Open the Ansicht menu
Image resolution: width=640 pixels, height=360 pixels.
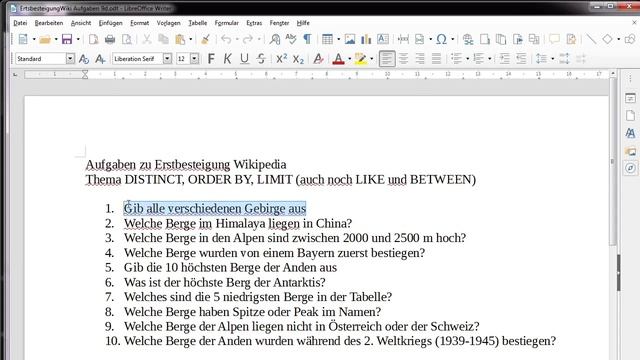tap(81, 23)
